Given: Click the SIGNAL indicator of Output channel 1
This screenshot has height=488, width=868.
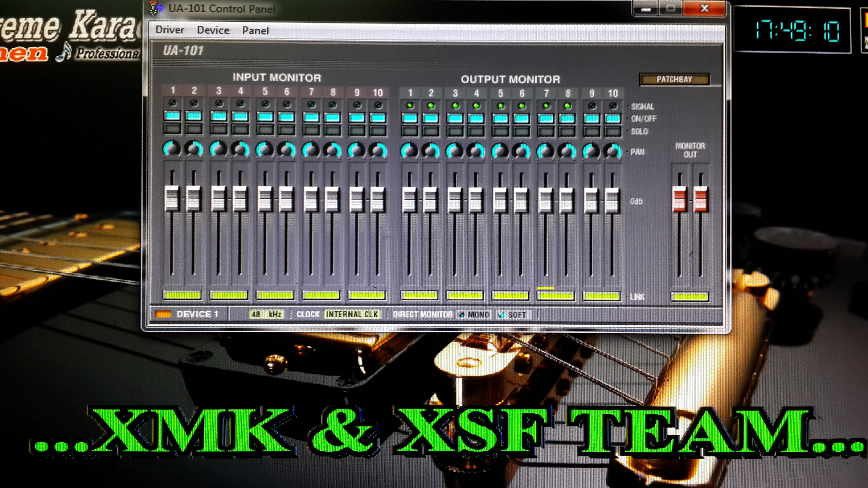Looking at the screenshot, I should (x=410, y=106).
